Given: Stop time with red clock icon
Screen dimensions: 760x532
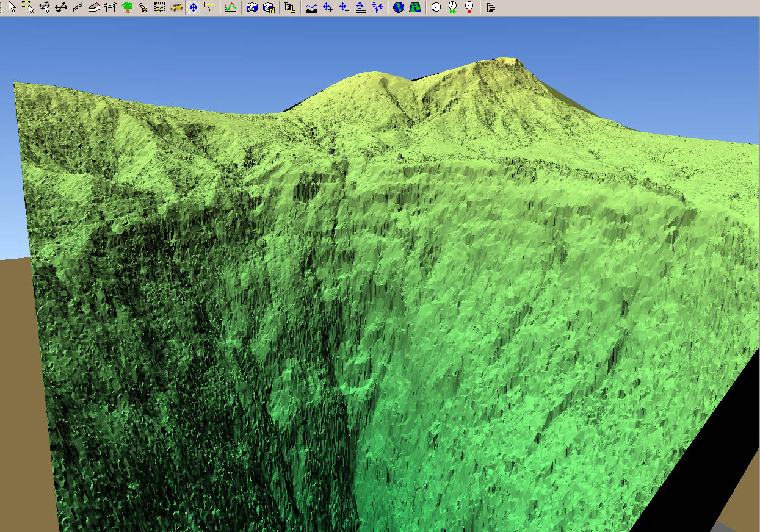Looking at the screenshot, I should click(469, 8).
